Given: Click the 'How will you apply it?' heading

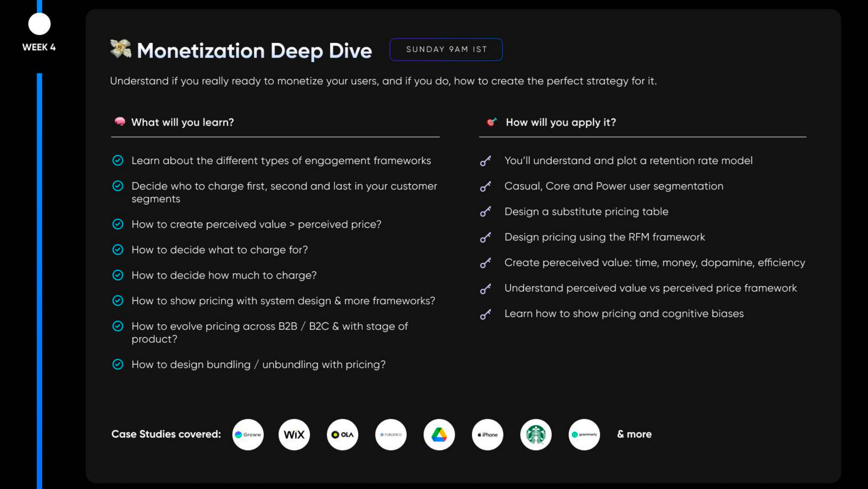Looking at the screenshot, I should pyautogui.click(x=561, y=122).
